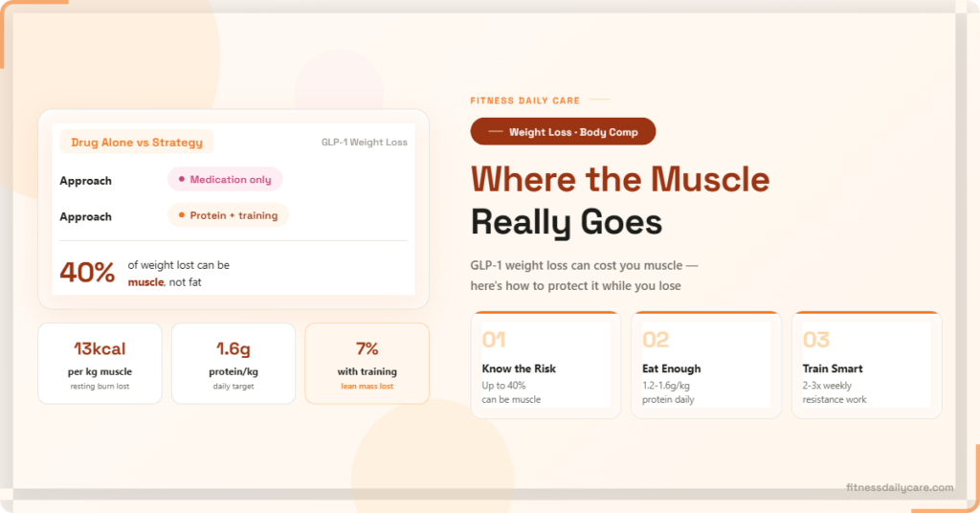Click the 40% statistic figure

coord(87,273)
